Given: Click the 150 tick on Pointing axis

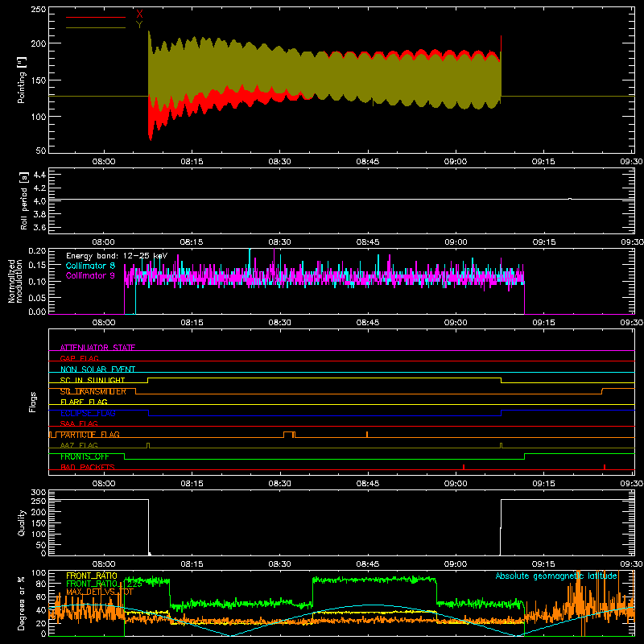Looking at the screenshot, I should coord(39,80).
